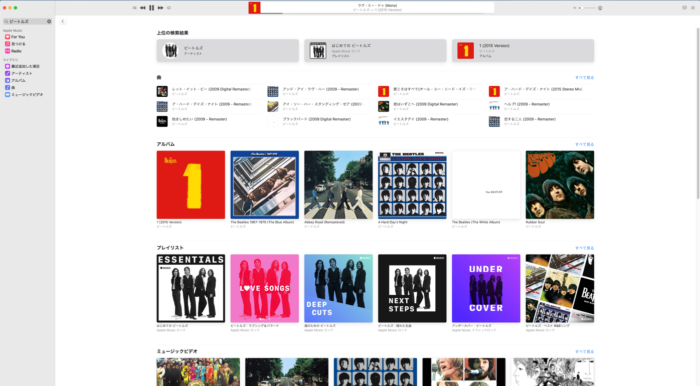Open the album collage playlist cover
The width and height of the screenshot is (700, 386).
point(560,288)
